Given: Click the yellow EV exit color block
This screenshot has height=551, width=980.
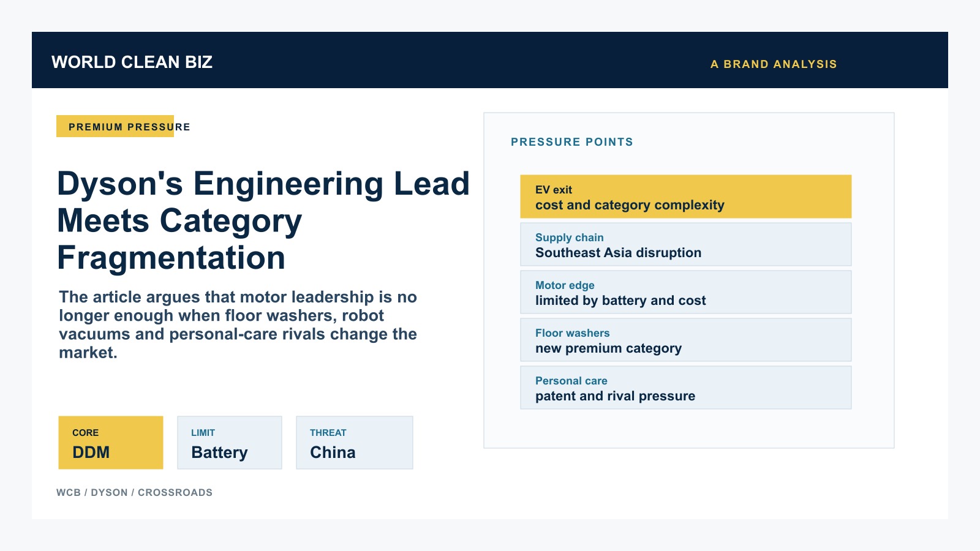Looking at the screenshot, I should tap(686, 197).
